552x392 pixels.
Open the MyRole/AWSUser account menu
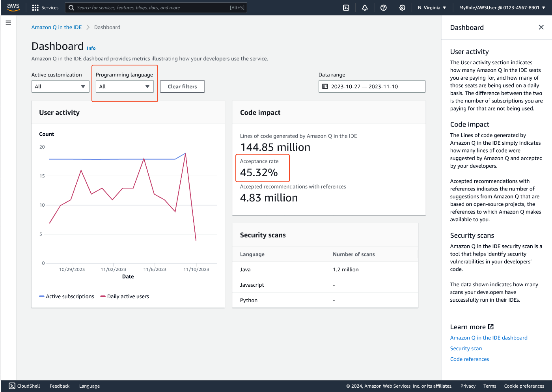pos(502,7)
